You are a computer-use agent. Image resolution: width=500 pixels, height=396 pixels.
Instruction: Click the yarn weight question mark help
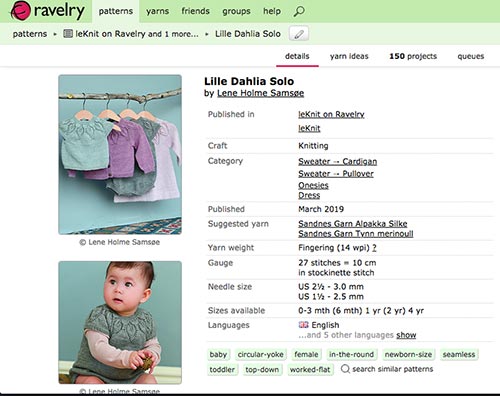point(374,248)
